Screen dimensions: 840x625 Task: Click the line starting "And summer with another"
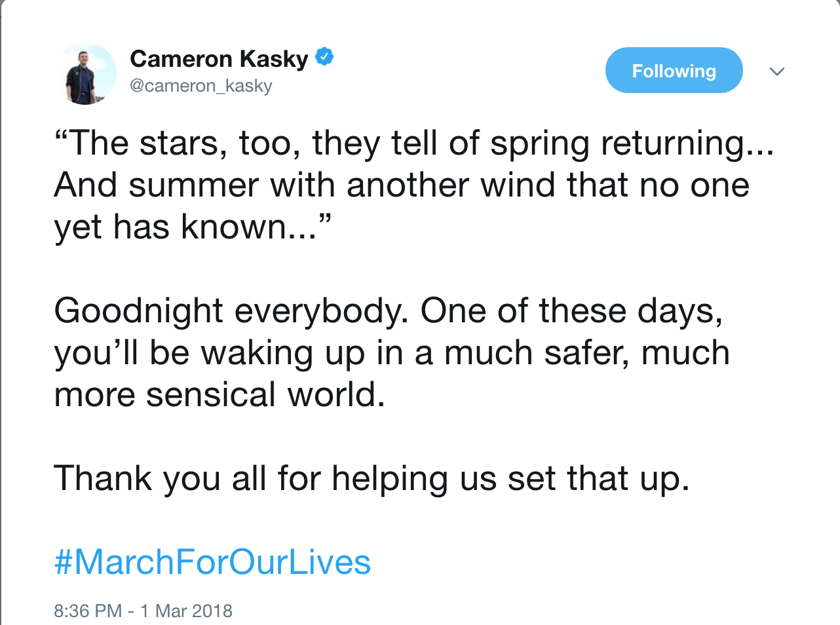402,185
